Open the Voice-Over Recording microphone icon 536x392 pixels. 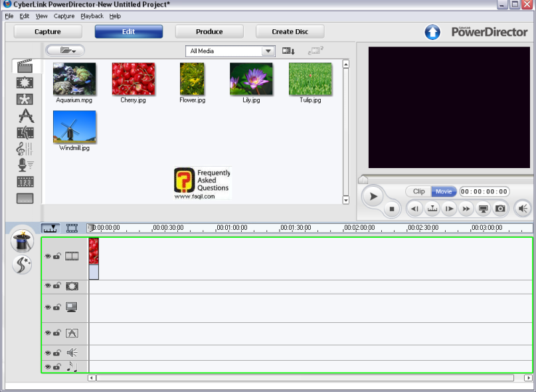(25, 165)
